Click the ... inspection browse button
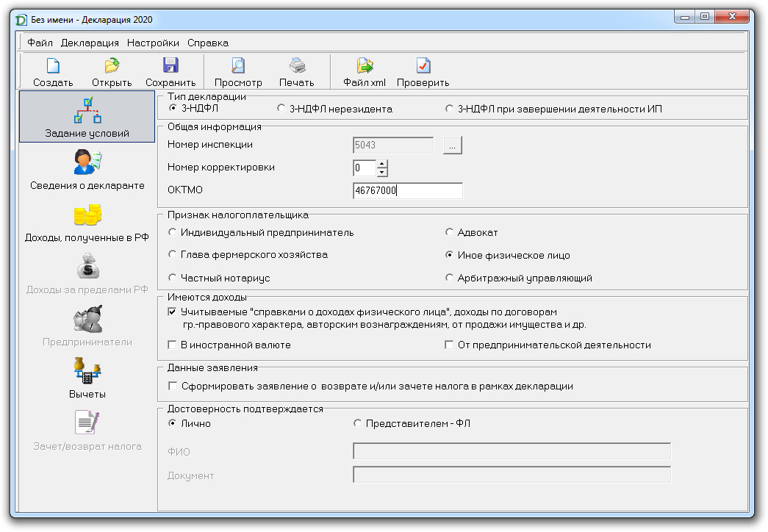768x532 pixels. pos(453,145)
